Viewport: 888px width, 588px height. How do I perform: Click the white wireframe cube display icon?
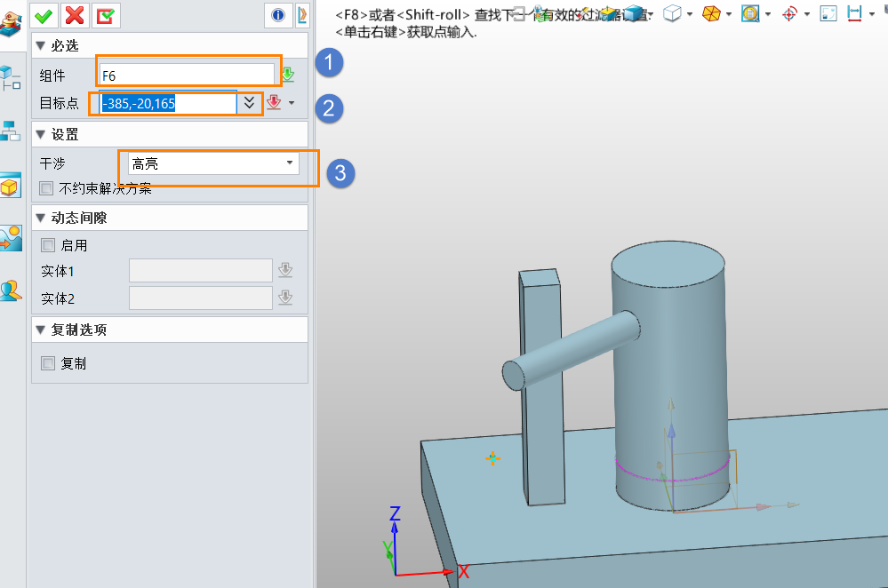(x=672, y=13)
